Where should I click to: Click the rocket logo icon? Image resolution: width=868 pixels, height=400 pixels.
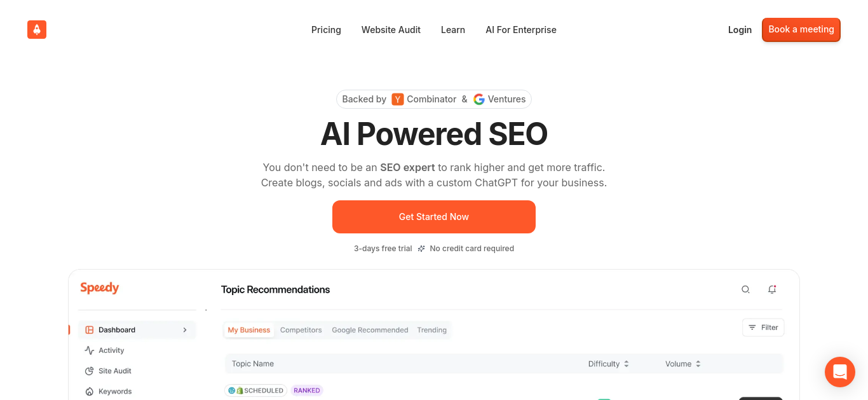point(37,29)
